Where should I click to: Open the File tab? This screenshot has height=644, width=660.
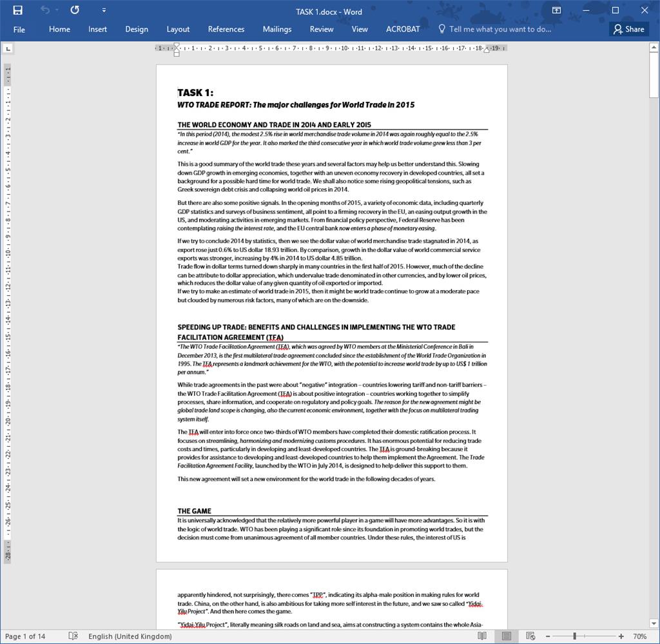tap(19, 30)
